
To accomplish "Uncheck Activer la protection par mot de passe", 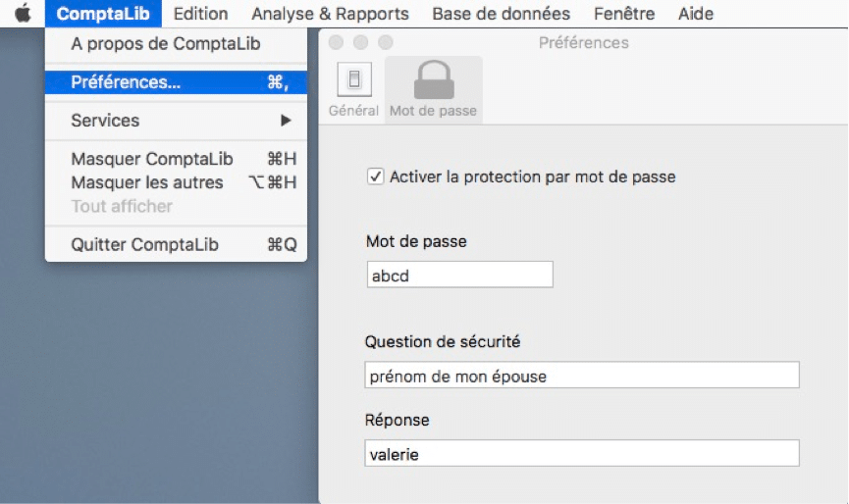I will click(375, 176).
